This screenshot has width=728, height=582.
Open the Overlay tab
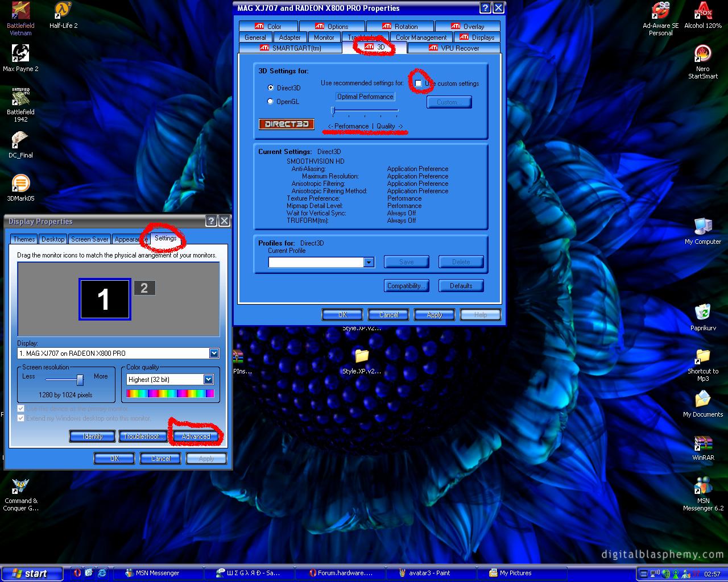pyautogui.click(x=468, y=26)
